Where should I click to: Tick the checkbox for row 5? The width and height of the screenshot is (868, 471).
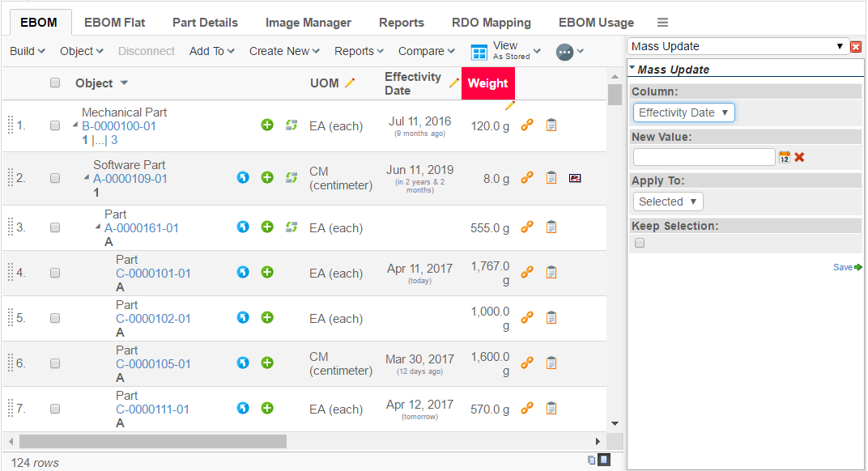coord(55,318)
